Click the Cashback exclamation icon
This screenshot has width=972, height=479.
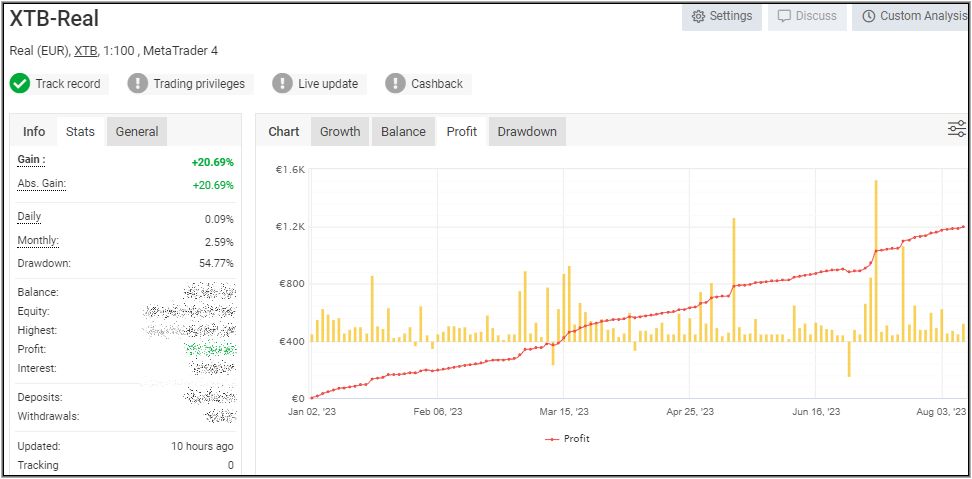[395, 84]
